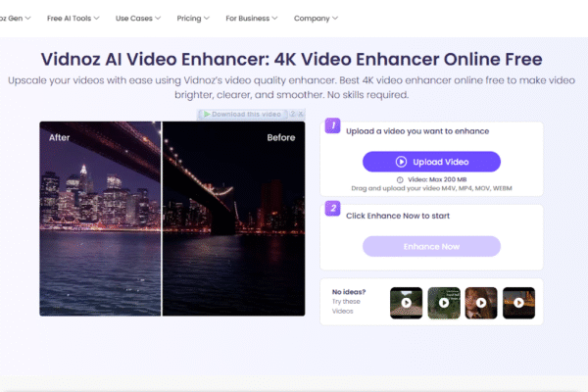The width and height of the screenshot is (588, 392).
Task: Click the step 2 number badge
Action: tap(331, 209)
